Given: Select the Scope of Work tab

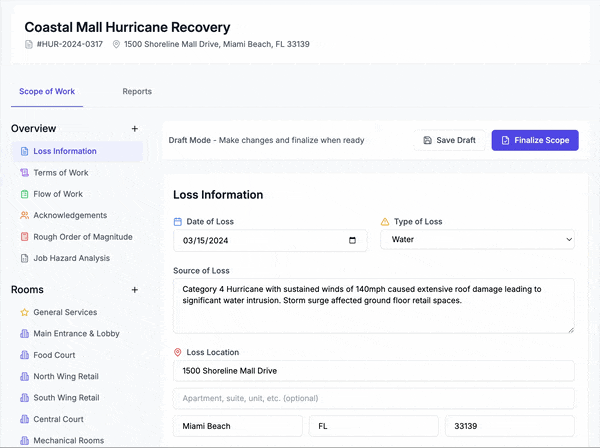Looking at the screenshot, I should coord(47,92).
